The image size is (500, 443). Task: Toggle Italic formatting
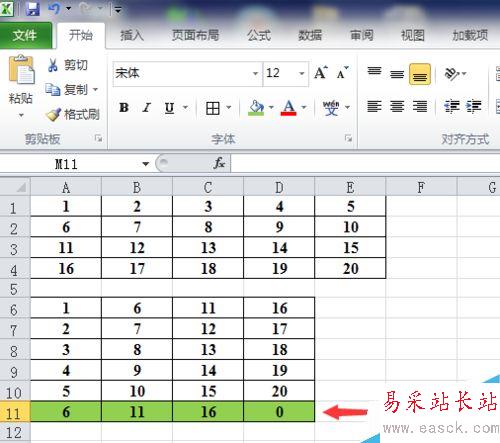click(x=147, y=108)
